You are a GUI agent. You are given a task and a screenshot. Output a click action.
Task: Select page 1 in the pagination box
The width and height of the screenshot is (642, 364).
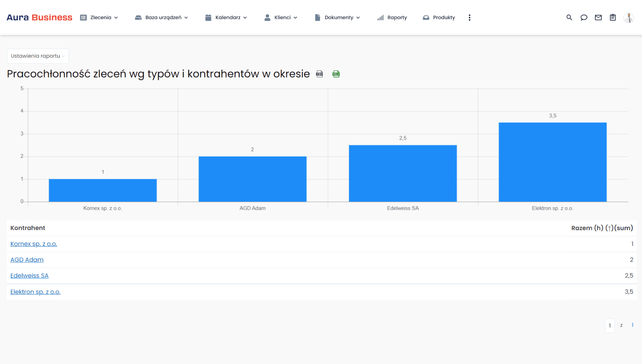[x=610, y=326]
